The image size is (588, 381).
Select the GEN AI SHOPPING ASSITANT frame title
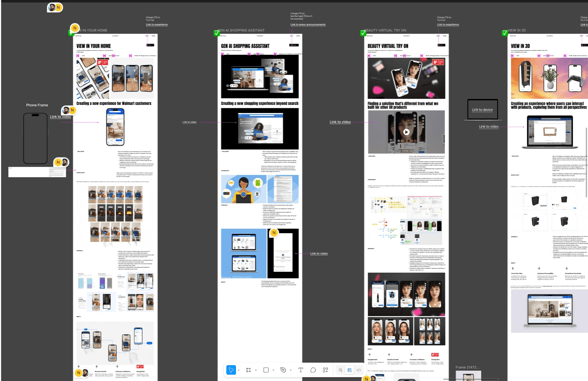click(241, 30)
